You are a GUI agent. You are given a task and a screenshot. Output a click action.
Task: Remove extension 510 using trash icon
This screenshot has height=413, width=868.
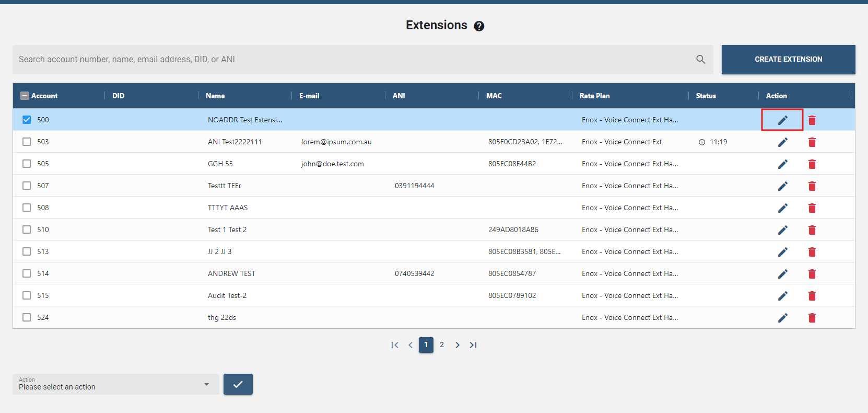[x=812, y=230]
